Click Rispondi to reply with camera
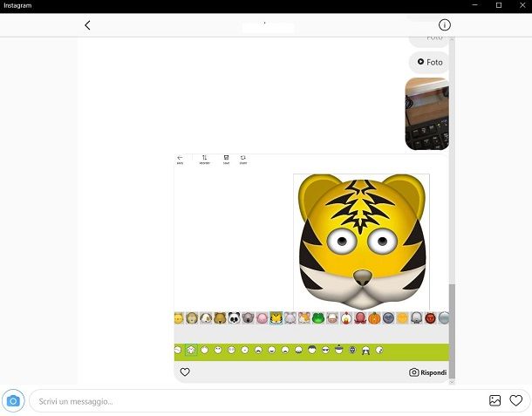532x416 pixels. click(428, 372)
